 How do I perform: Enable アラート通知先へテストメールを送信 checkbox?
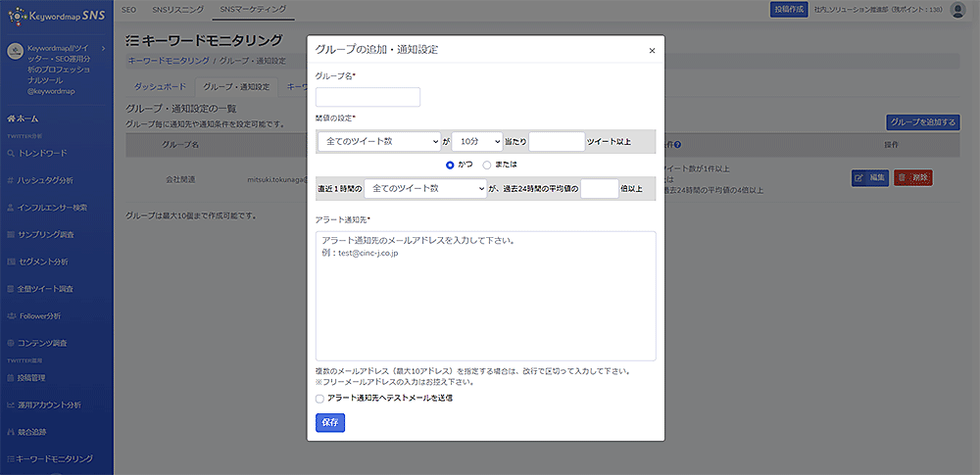[x=320, y=399]
